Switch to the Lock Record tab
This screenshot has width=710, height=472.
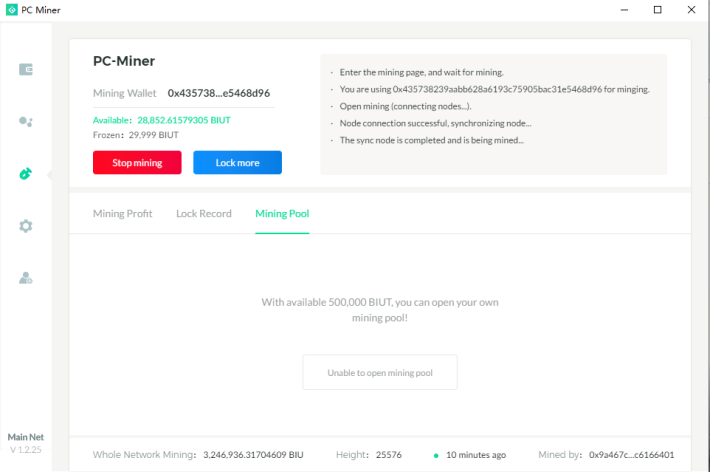204,213
